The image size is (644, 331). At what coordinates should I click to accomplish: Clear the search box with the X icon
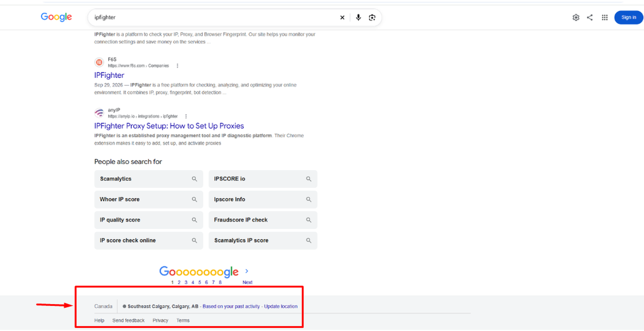(342, 18)
